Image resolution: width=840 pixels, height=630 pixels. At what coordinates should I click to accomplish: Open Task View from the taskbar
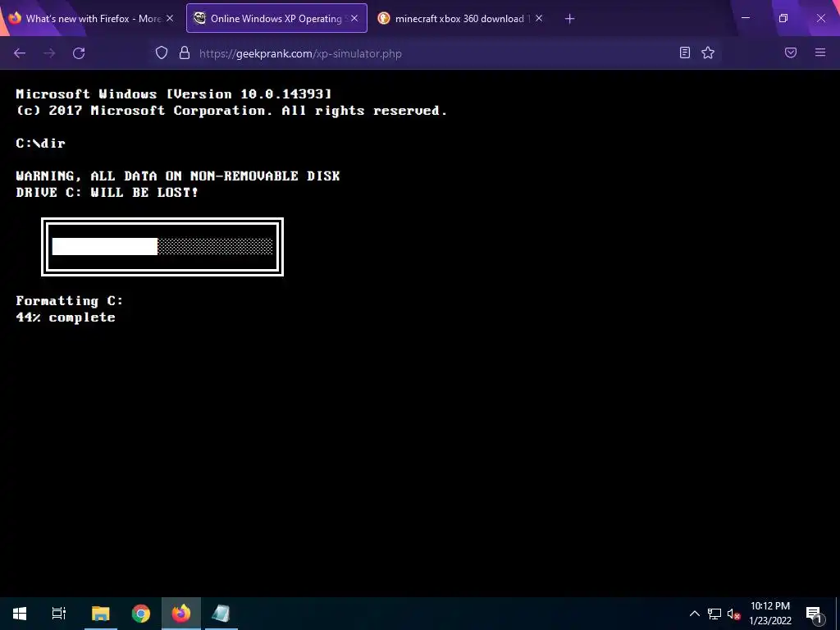(x=59, y=614)
